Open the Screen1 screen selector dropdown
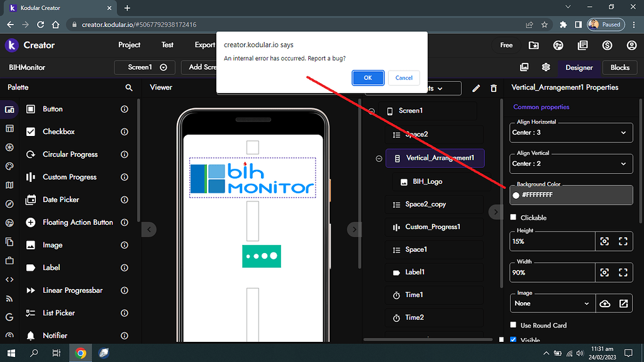Viewport: 644px width, 362px height. [145, 67]
